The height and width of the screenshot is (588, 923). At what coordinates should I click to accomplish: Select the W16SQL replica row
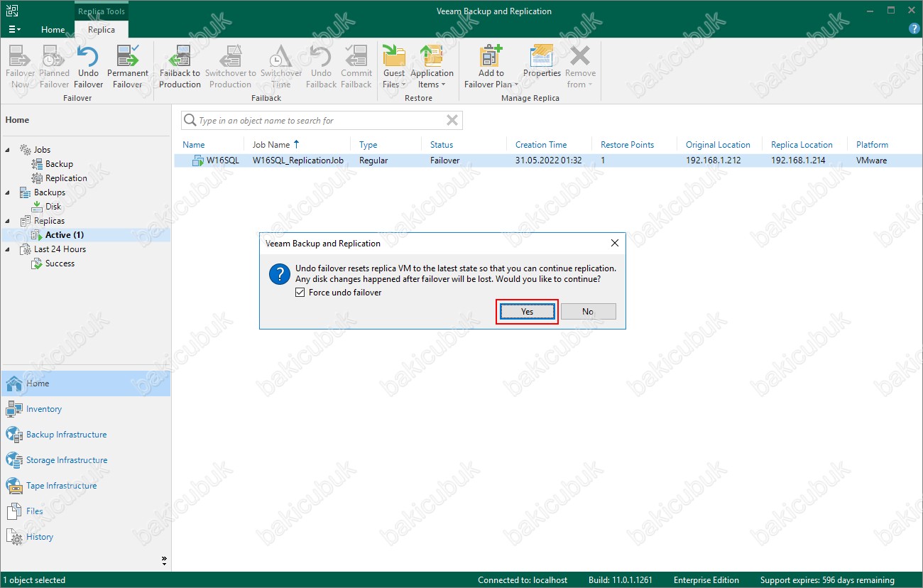[x=548, y=160]
